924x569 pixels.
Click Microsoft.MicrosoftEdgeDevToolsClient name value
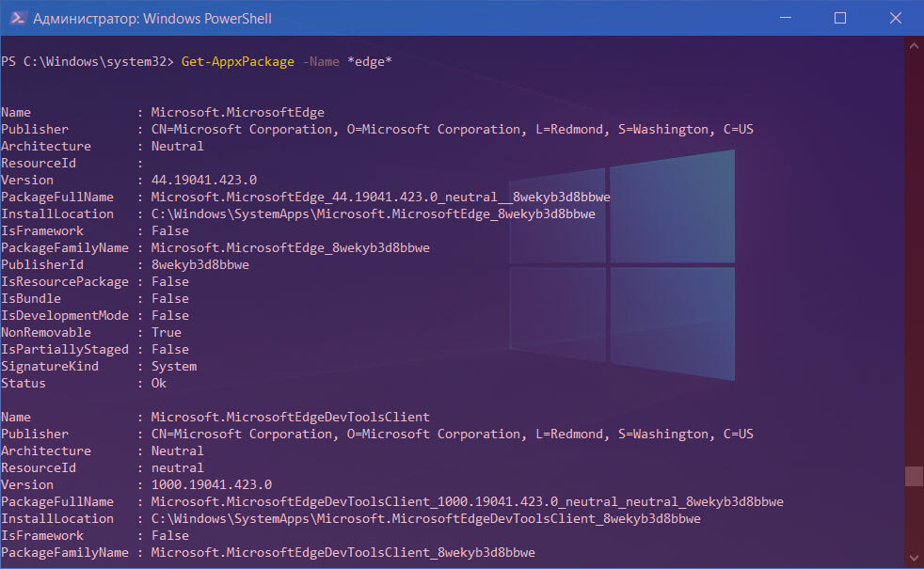pos(291,417)
